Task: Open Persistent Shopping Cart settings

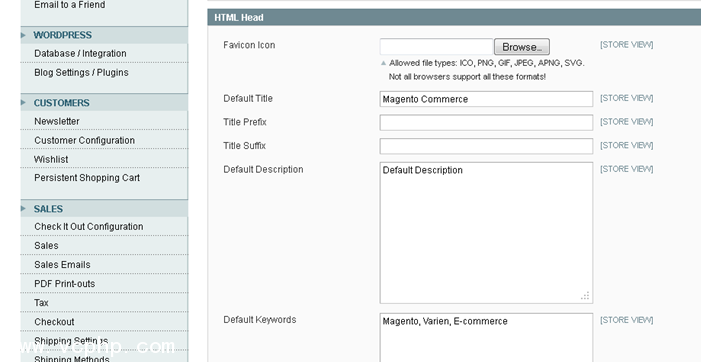Action: [87, 177]
